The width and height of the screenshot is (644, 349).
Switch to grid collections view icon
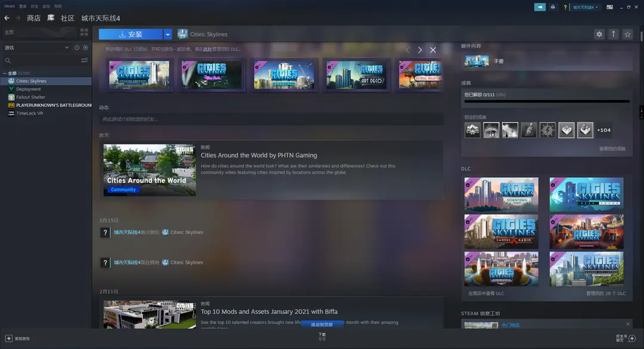(84, 32)
